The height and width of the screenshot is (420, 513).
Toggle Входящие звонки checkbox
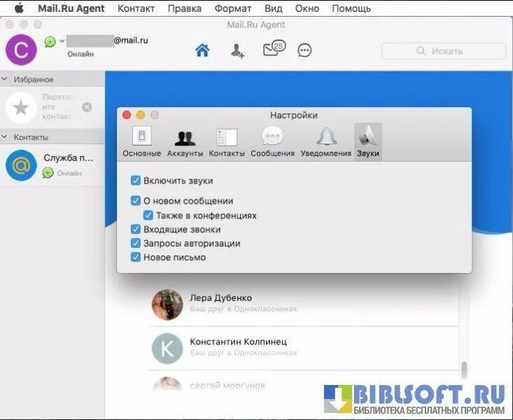[136, 229]
